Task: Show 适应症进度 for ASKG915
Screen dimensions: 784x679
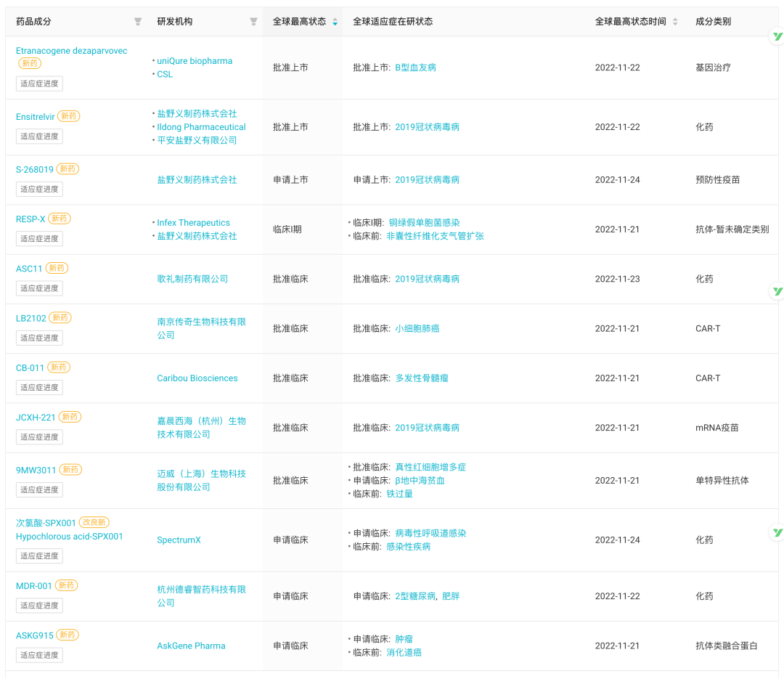Action: click(x=39, y=655)
